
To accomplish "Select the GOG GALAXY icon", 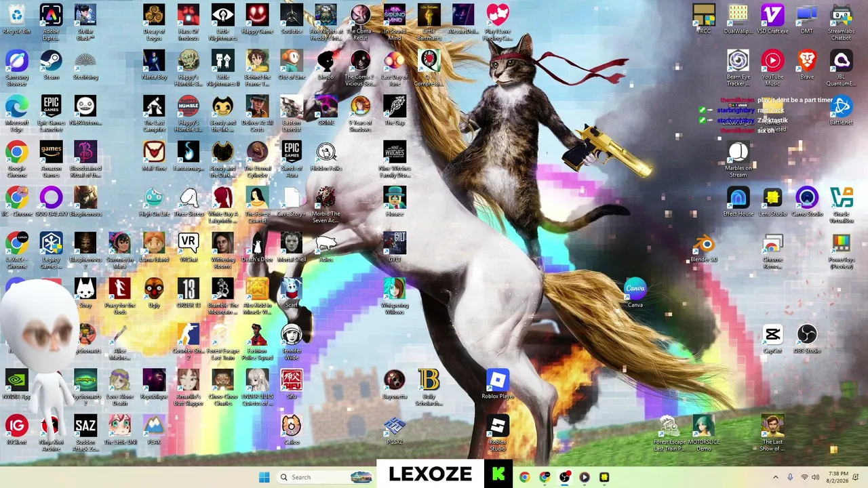I will pos(51,203).
